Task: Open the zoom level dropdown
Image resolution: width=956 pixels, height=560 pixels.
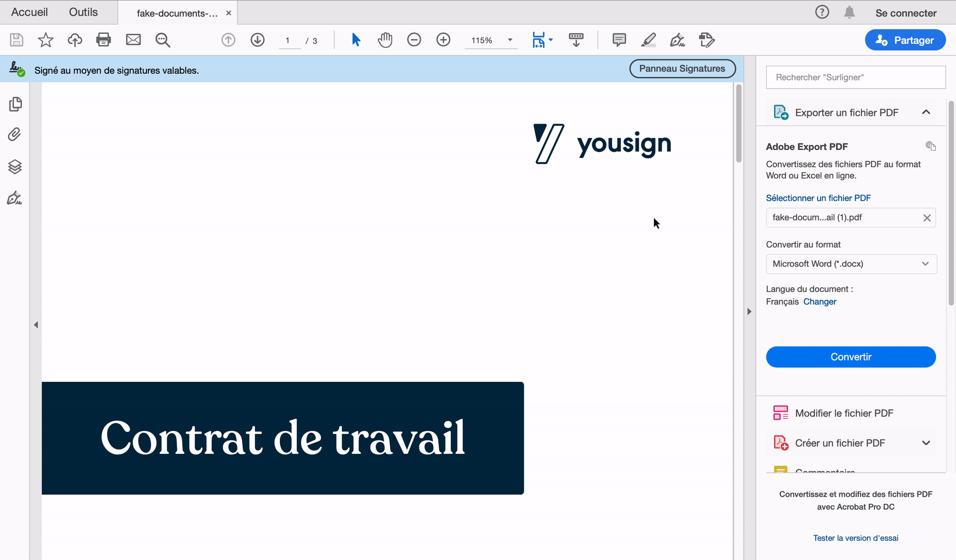Action: [509, 40]
